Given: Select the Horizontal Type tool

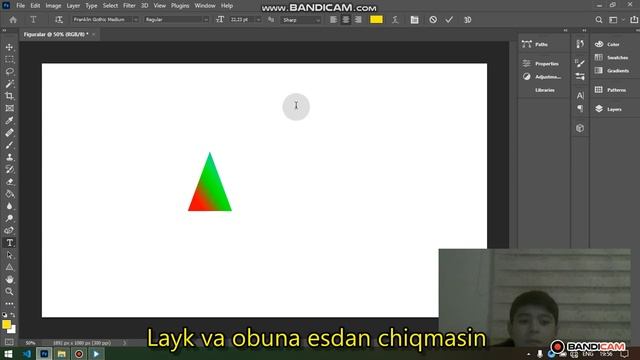Looking at the screenshot, I should point(9,243).
